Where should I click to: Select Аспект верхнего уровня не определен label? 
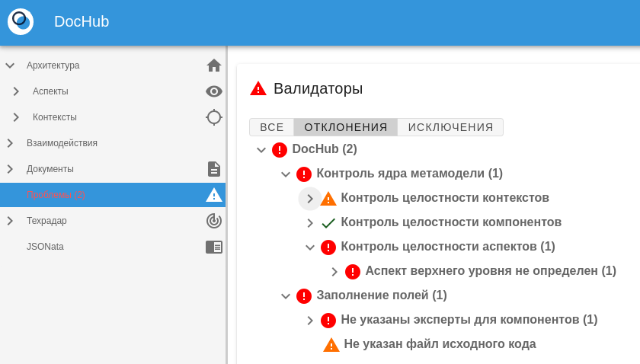(x=491, y=271)
